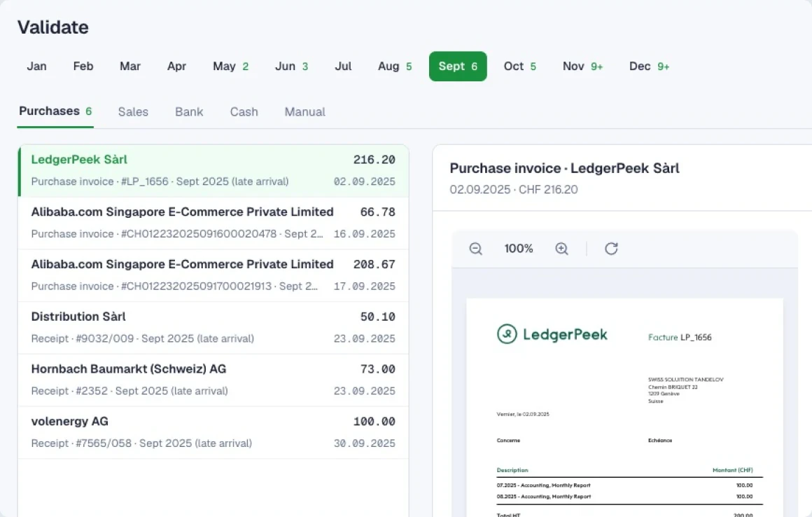Click the invoice document preview page
This screenshot has width=812, height=517.
coord(624,408)
